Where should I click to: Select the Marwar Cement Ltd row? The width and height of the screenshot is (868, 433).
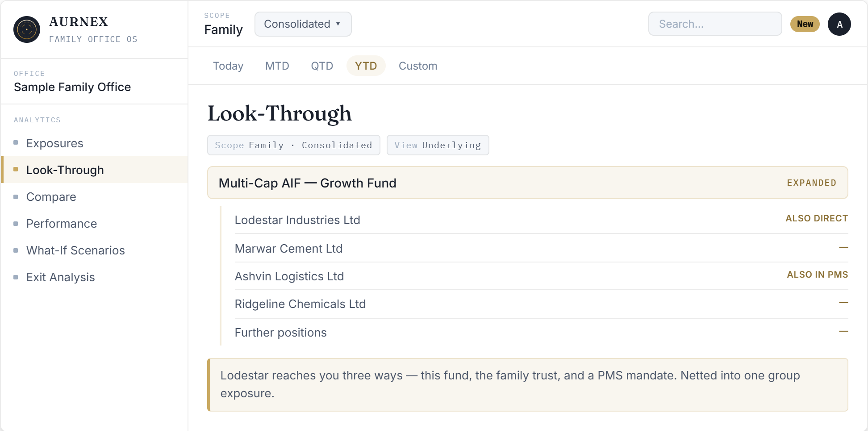tap(541, 248)
